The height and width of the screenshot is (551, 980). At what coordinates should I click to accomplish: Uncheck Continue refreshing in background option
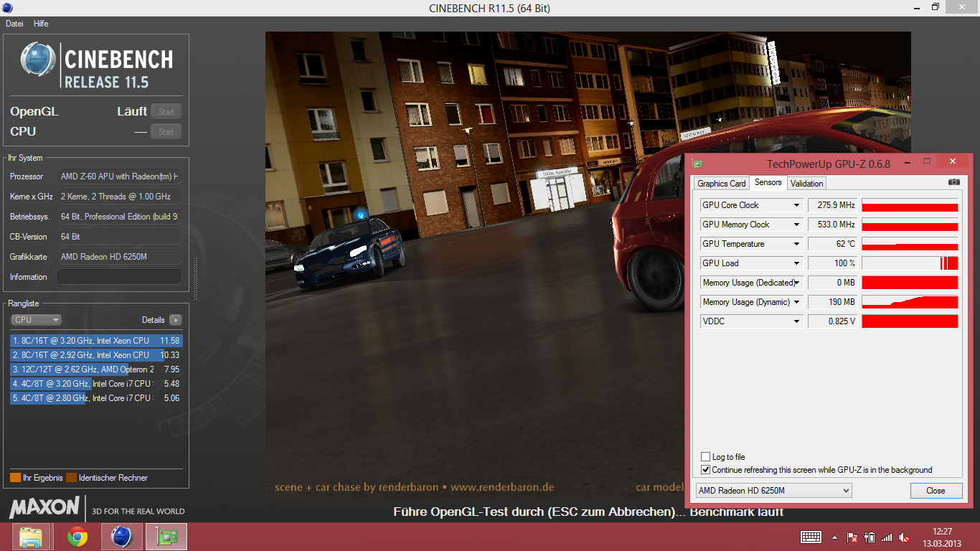706,470
